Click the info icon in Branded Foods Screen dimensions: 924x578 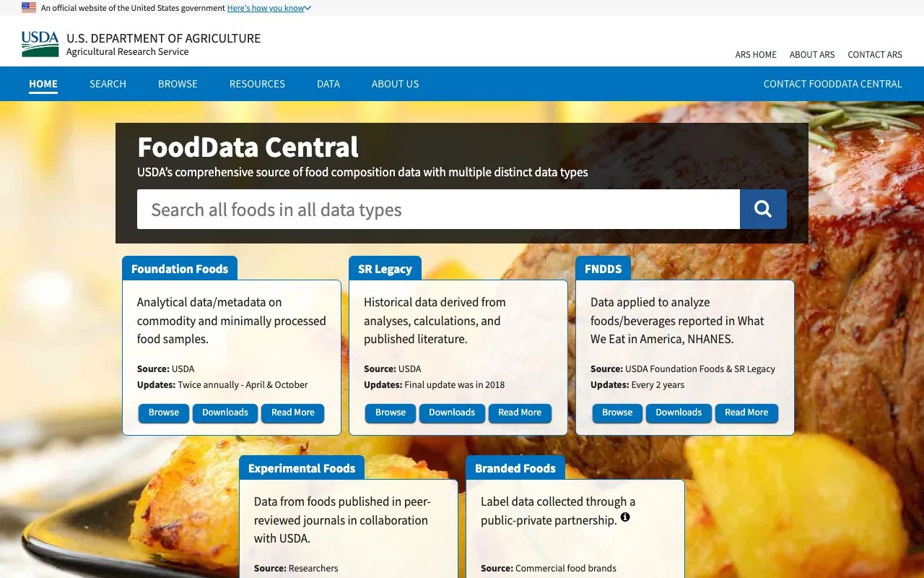[x=625, y=517]
